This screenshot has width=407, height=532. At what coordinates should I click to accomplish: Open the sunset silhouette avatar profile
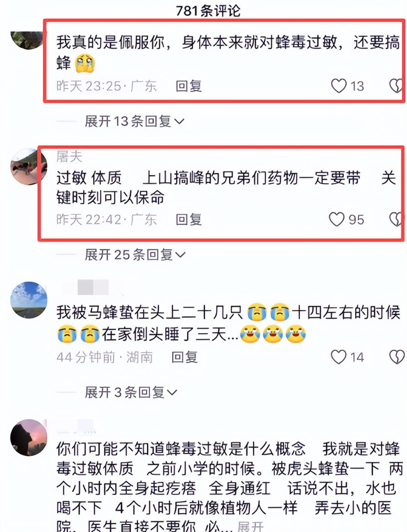pyautogui.click(x=29, y=438)
